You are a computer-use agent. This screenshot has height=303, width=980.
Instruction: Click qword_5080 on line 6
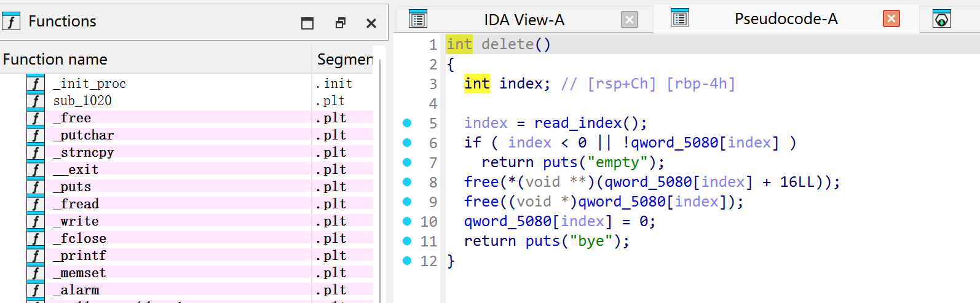[x=674, y=143]
